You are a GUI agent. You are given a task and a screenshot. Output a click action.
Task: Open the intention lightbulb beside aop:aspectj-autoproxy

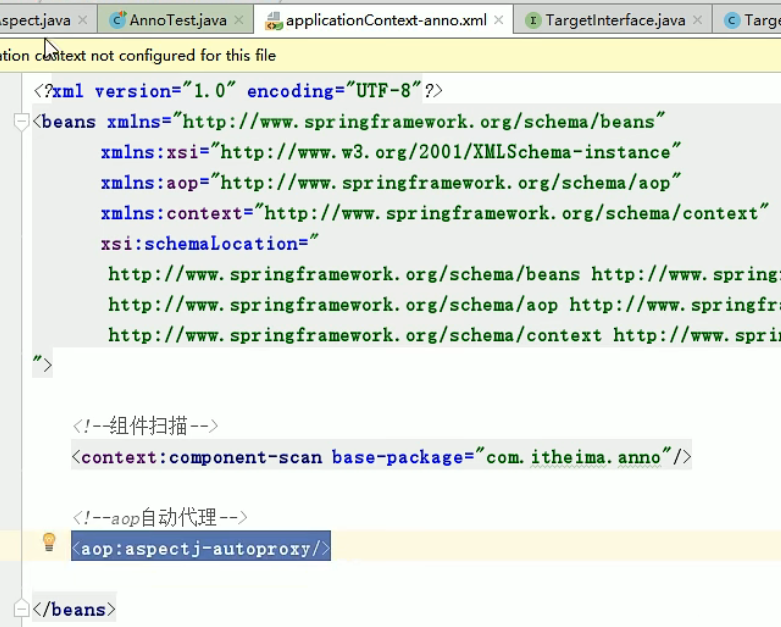pyautogui.click(x=49, y=542)
